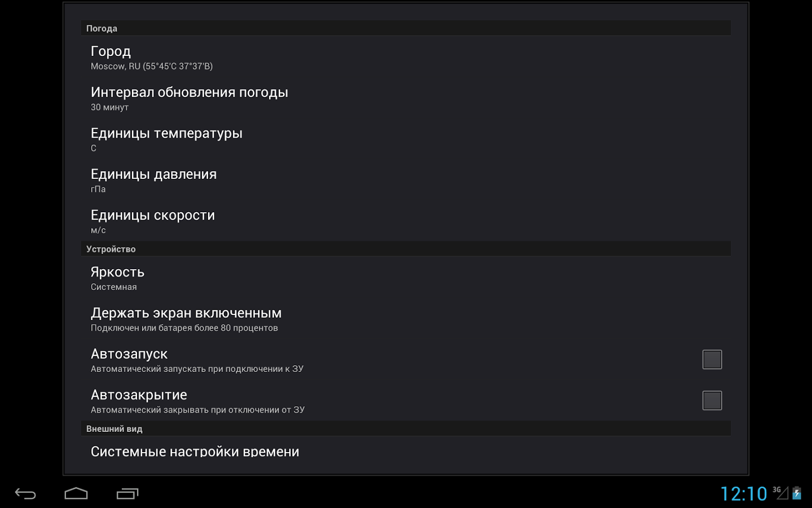The image size is (812, 508).
Task: Open the Интервал обновления погоды list
Action: 406,98
